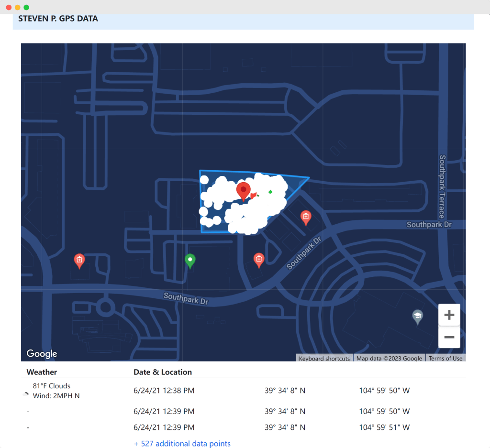Open the Keyboard shortcuts link
The width and height of the screenshot is (490, 448).
point(324,358)
